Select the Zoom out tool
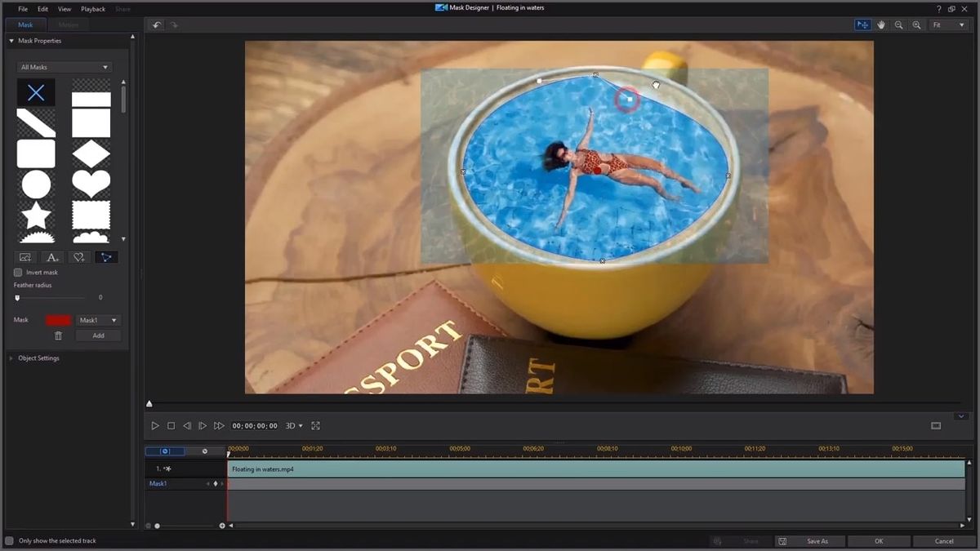Viewport: 980px width, 551px height. click(899, 24)
